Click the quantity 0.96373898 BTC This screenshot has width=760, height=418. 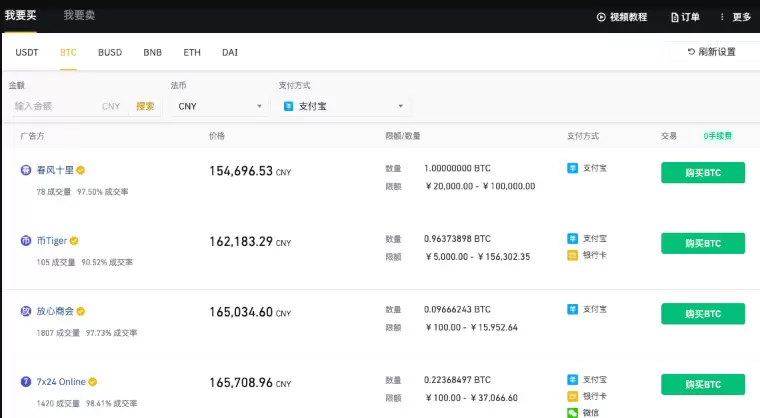pyautogui.click(x=457, y=239)
